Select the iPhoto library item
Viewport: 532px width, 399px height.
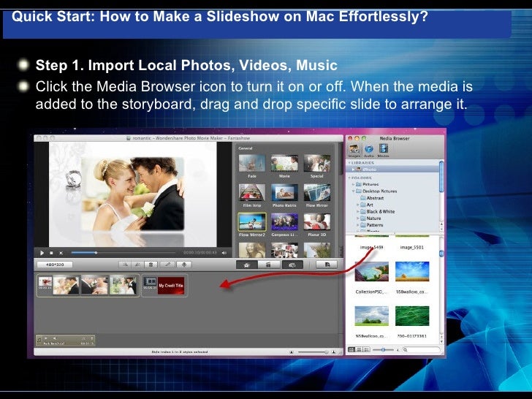click(394, 169)
